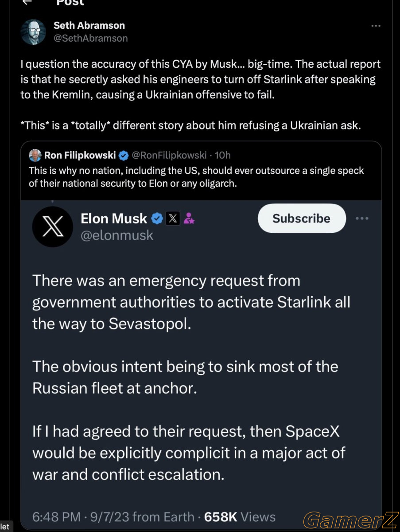Screen dimensions: 400x532
Task: Click the 6:48 PM 9/7/23 timestamp
Action: pyautogui.click(x=113, y=516)
